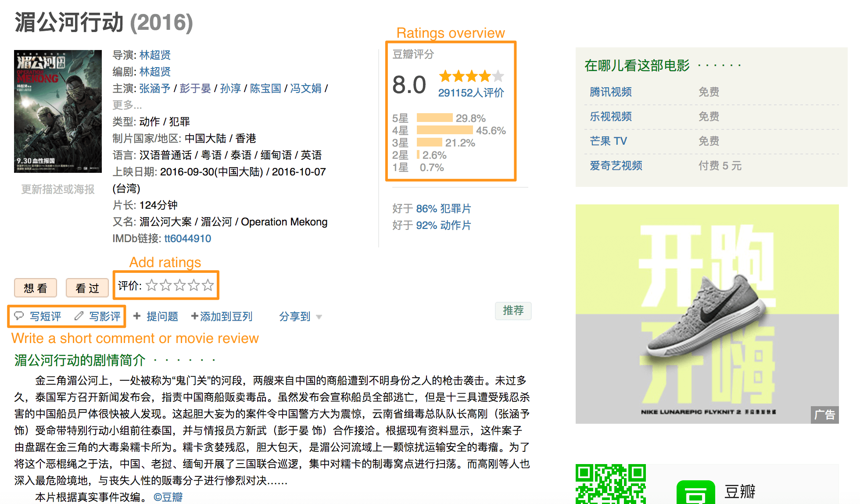Viewport: 860px width, 504px height.
Task: Click the 看过 button
Action: pos(87,288)
